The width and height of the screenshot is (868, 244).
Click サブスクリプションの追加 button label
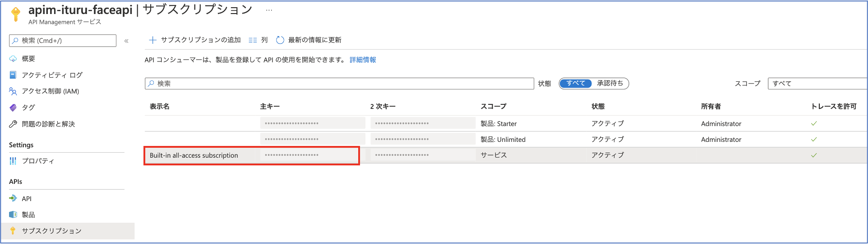coord(201,40)
